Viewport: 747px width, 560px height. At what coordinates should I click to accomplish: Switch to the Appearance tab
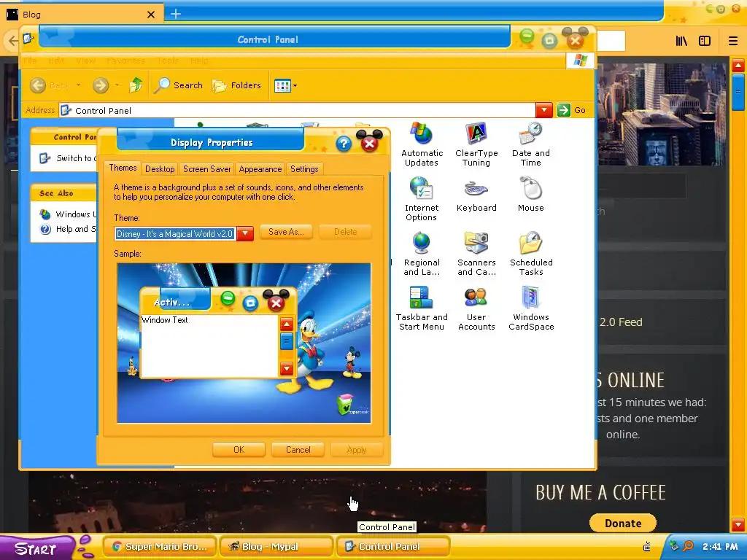pos(260,169)
